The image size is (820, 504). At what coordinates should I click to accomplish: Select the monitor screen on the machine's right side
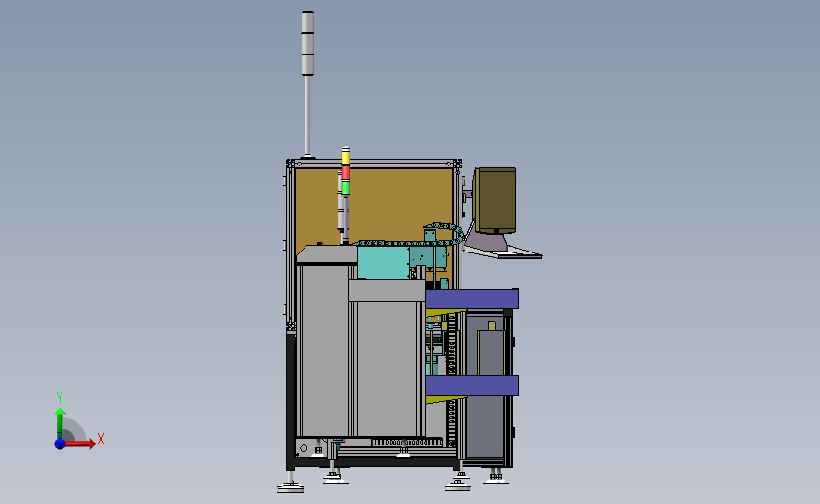[x=496, y=200]
